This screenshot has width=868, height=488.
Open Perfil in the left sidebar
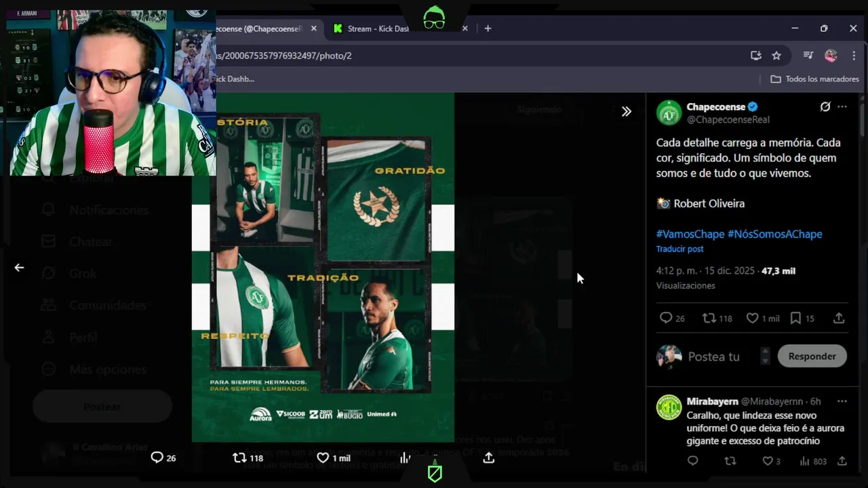click(69, 338)
